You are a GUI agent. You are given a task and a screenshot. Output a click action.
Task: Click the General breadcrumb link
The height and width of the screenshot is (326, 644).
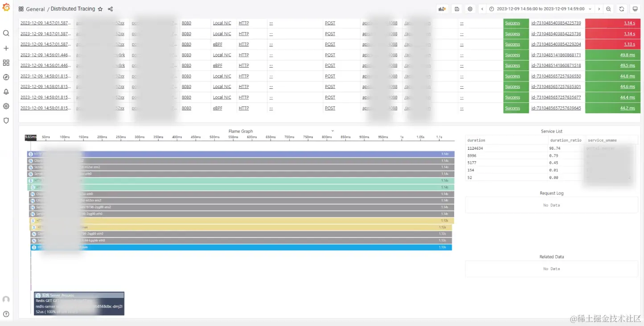coord(35,8)
